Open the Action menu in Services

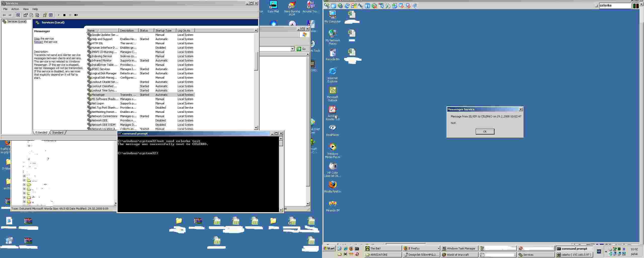(15, 9)
